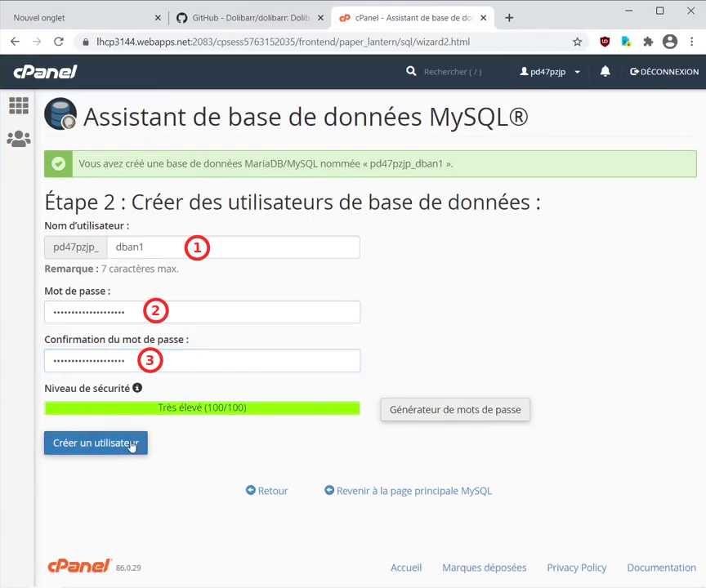The width and height of the screenshot is (706, 588).
Task: Switch to the Nouvel onglet tab
Action: tap(82, 17)
